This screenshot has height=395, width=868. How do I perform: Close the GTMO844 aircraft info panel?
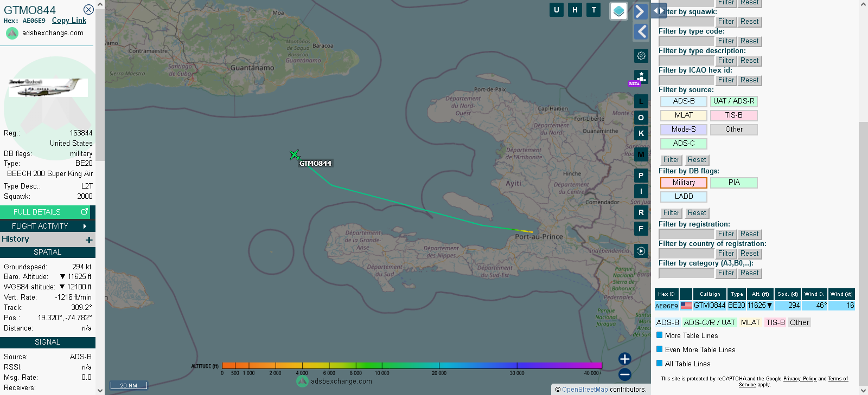88,9
